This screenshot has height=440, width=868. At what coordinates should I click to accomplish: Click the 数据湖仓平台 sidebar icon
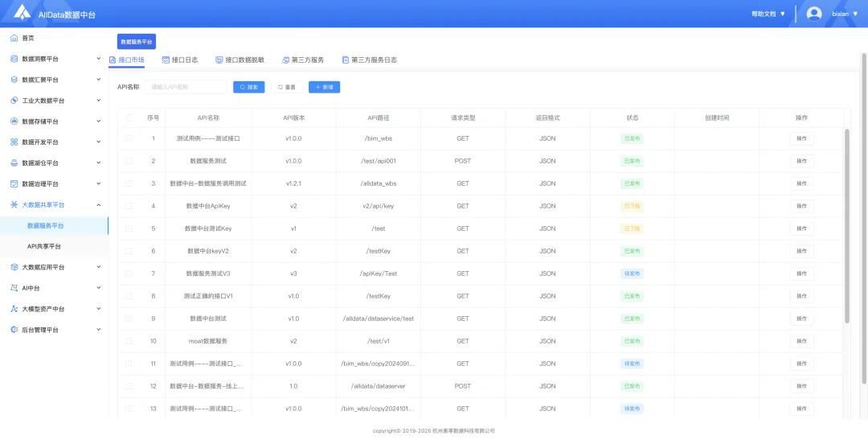click(14, 163)
